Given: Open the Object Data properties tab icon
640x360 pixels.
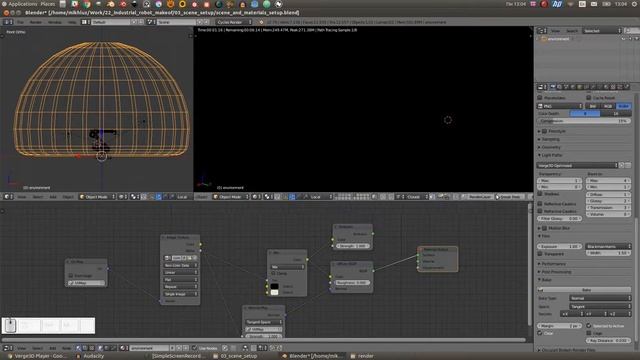Looking at the screenshot, I should [599, 87].
